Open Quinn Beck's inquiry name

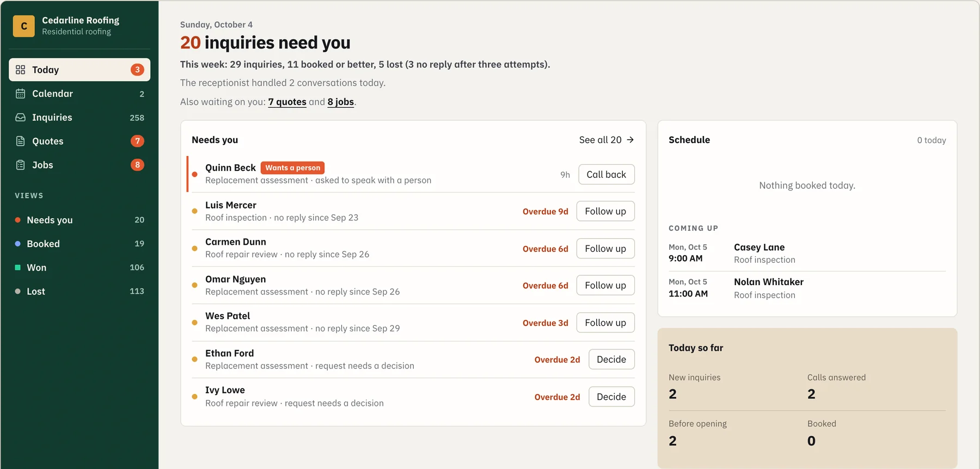[x=230, y=168]
